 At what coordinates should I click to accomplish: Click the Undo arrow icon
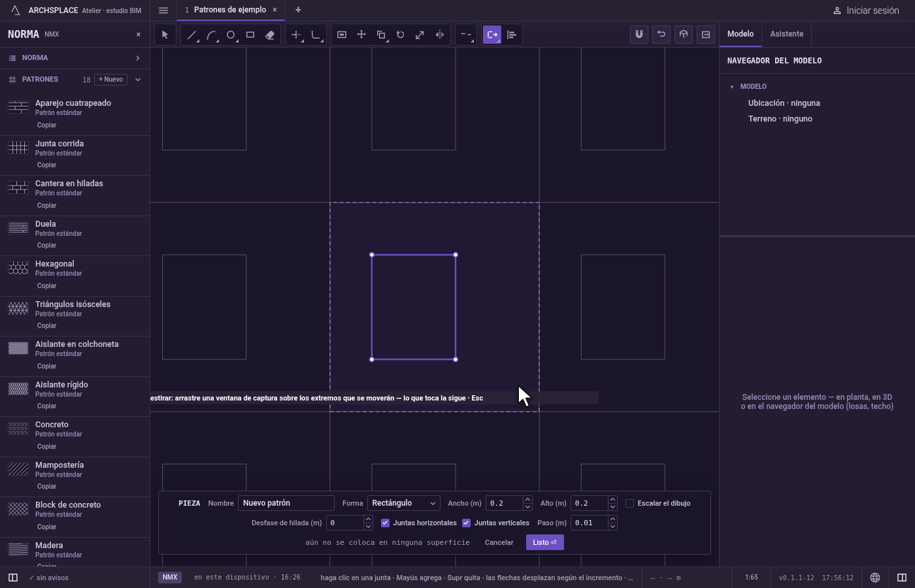point(661,35)
